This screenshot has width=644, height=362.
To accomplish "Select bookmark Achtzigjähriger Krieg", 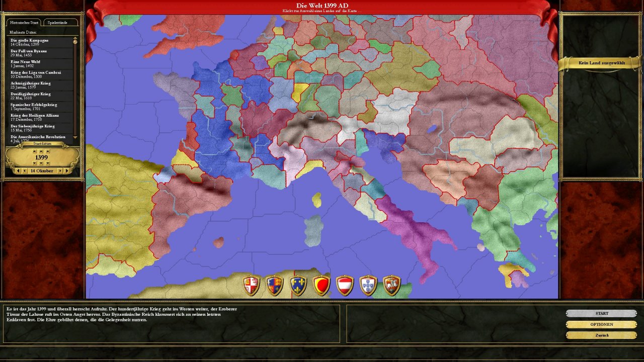I will tap(41, 85).
